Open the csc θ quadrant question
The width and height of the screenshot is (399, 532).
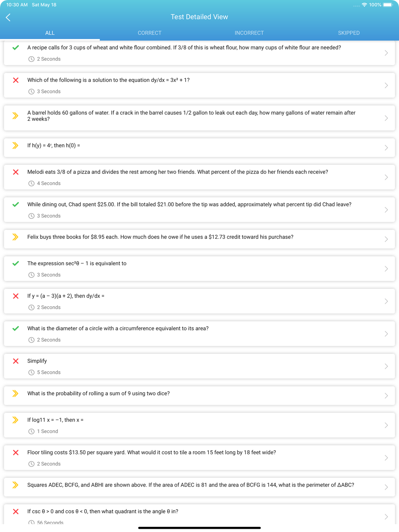click(199, 515)
